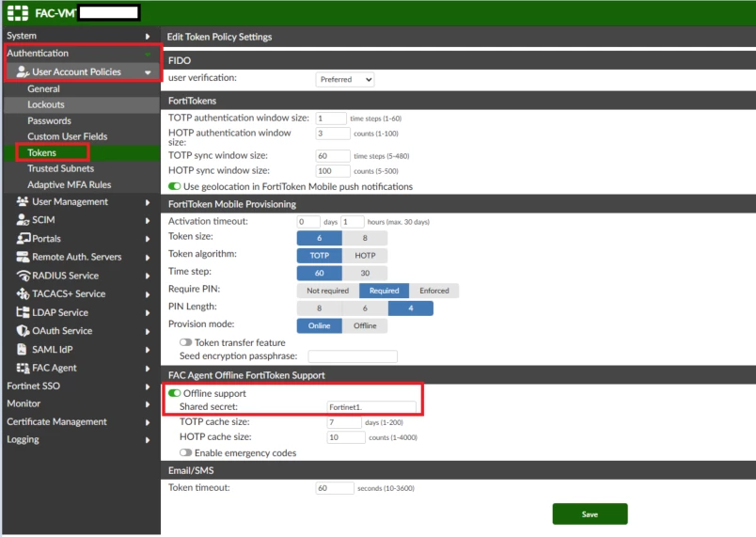
Task: Expand the System menu arrow
Action: [148, 36]
